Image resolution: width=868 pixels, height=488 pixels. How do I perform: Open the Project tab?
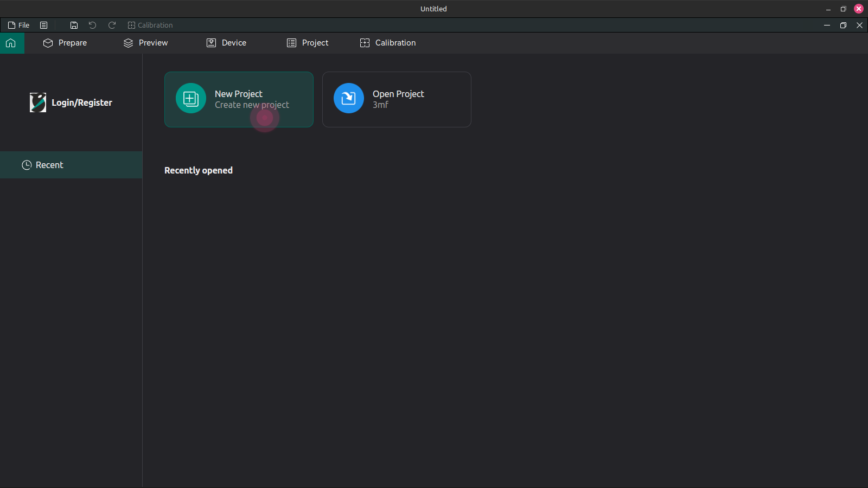[315, 43]
